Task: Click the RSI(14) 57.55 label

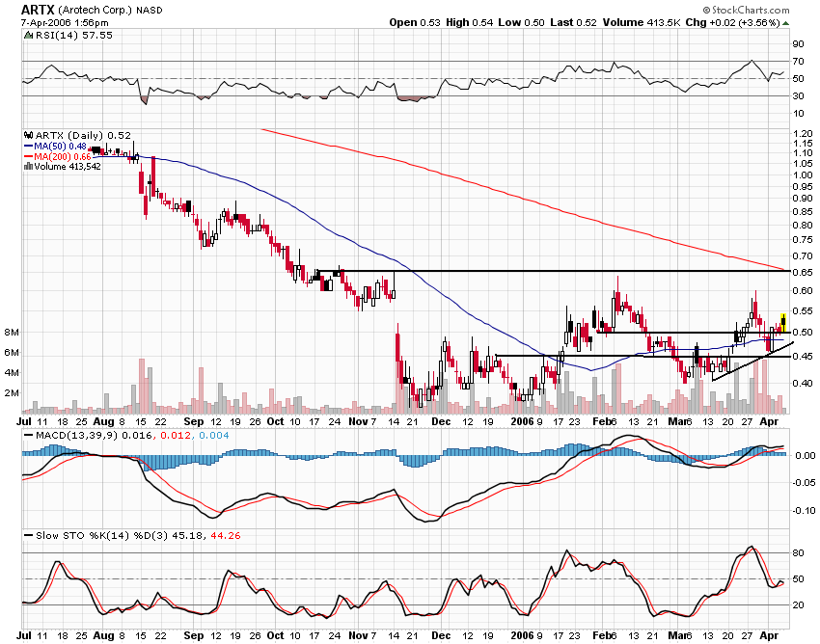Action: [x=73, y=36]
